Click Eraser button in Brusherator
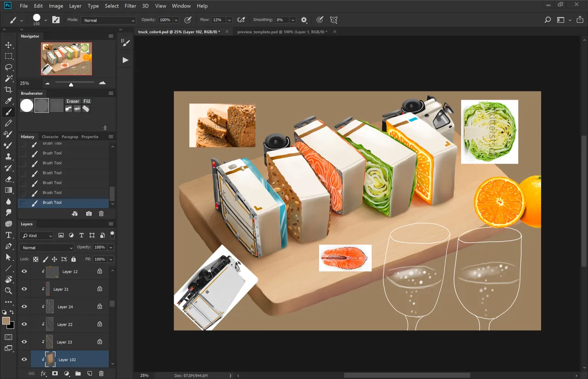Viewport: 588px width, 379px height. [x=73, y=101]
